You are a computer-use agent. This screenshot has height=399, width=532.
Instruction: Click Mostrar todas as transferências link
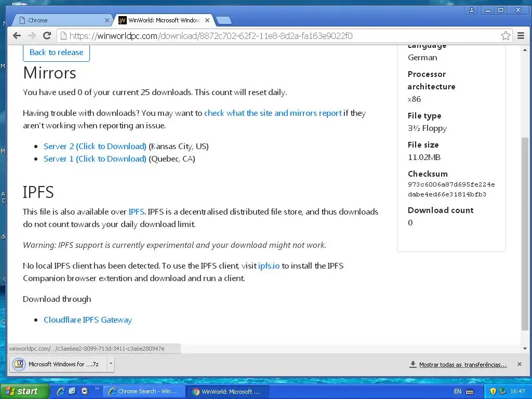point(463,365)
